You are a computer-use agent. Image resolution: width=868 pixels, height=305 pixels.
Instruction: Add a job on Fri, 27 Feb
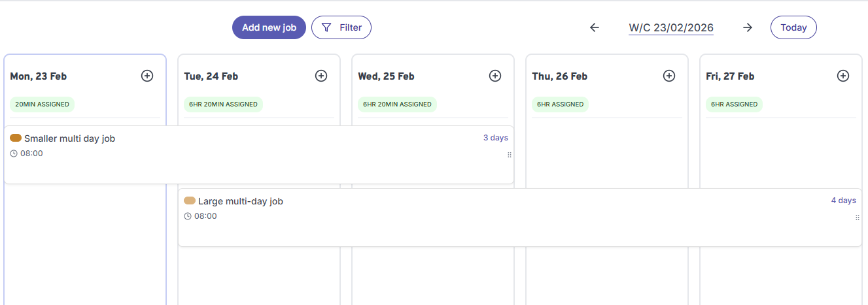843,76
